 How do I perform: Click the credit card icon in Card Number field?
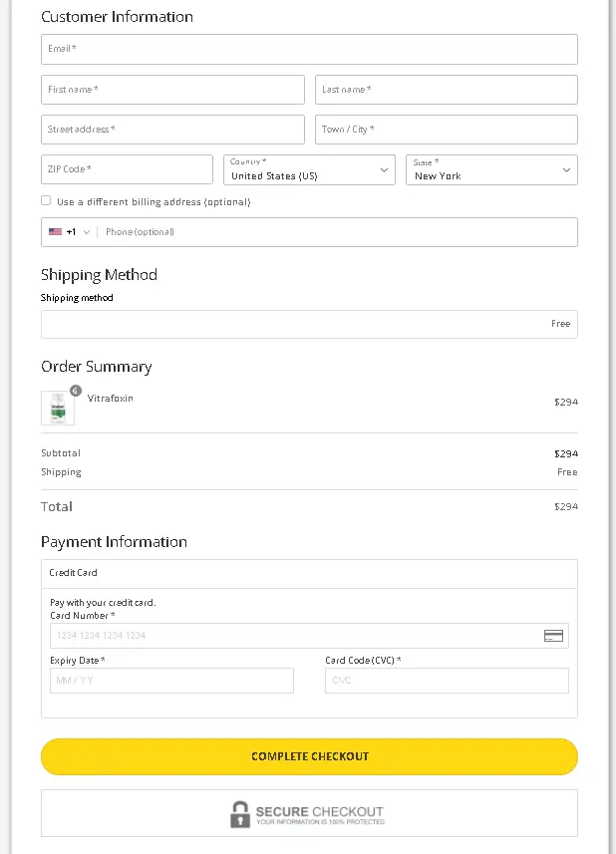point(553,635)
